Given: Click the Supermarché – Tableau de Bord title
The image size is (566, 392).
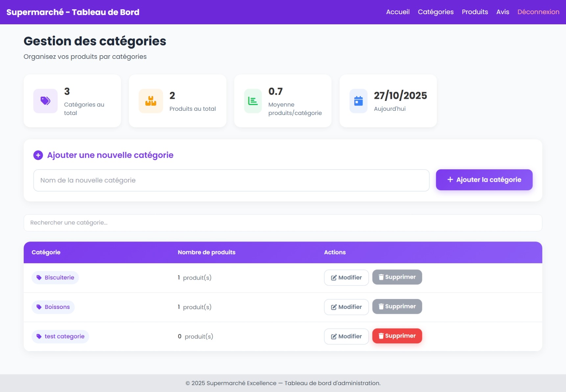Looking at the screenshot, I should click(73, 12).
